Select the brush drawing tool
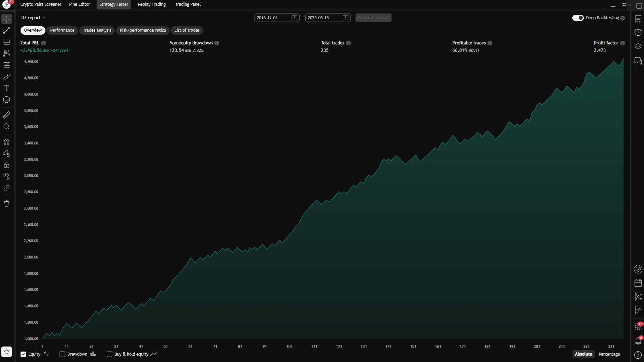This screenshot has height=362, width=644. pos(6,77)
